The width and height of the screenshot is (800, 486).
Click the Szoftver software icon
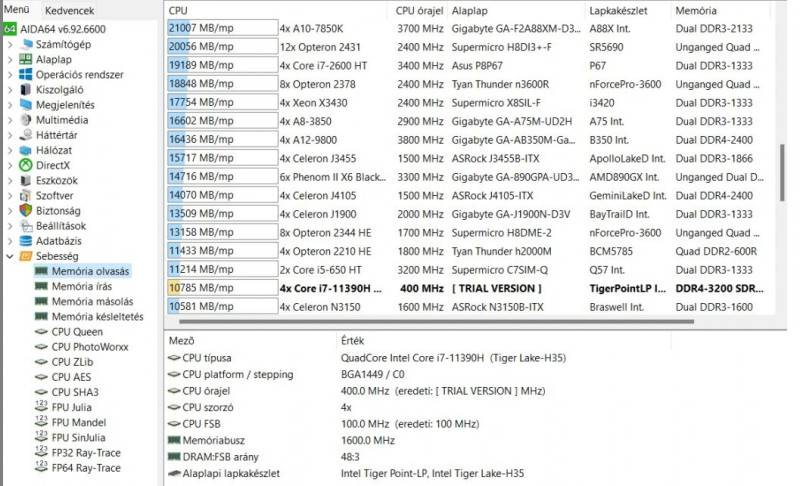point(26,196)
